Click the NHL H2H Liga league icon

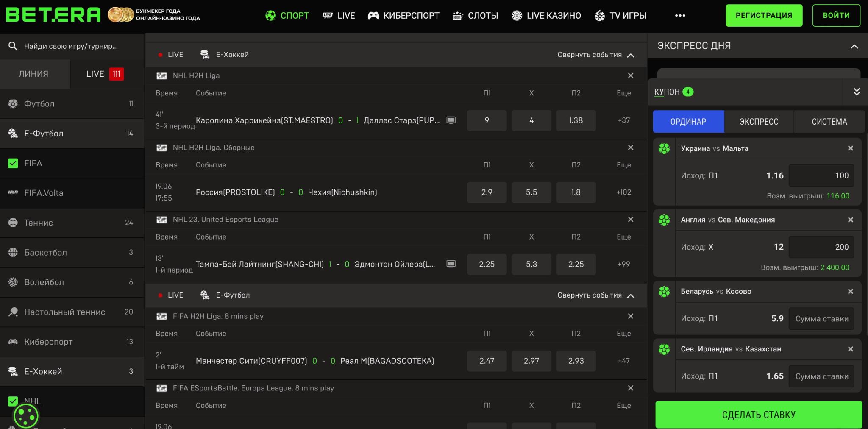[x=161, y=76]
